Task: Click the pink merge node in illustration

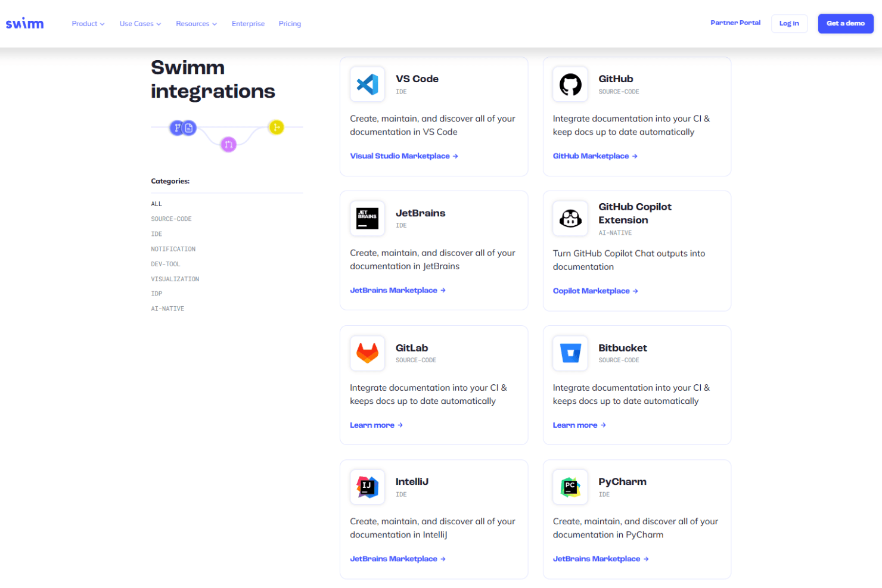Action: click(x=228, y=144)
